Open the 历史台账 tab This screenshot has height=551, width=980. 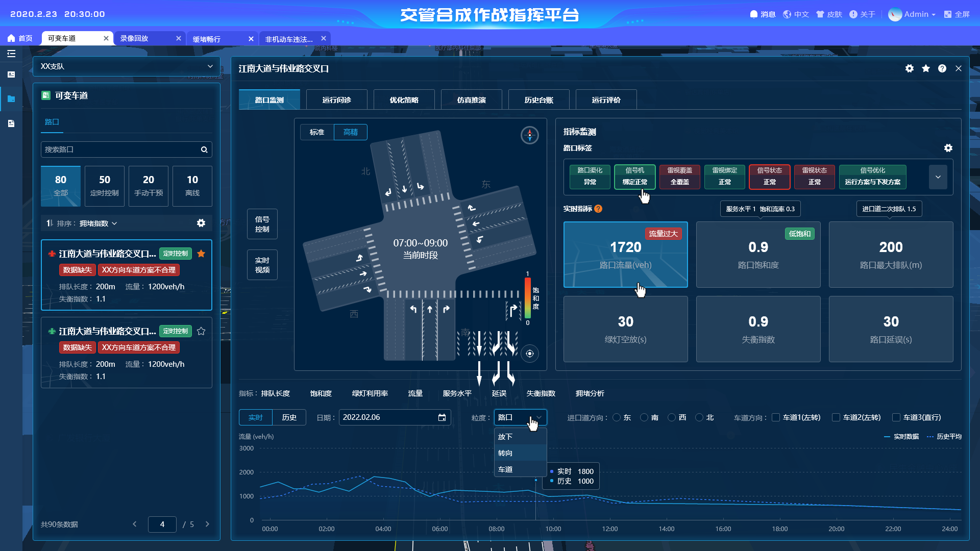[538, 100]
